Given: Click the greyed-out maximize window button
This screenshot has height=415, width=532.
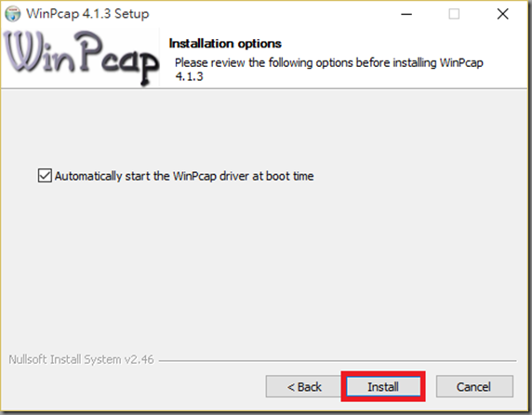Looking at the screenshot, I should click(x=454, y=14).
